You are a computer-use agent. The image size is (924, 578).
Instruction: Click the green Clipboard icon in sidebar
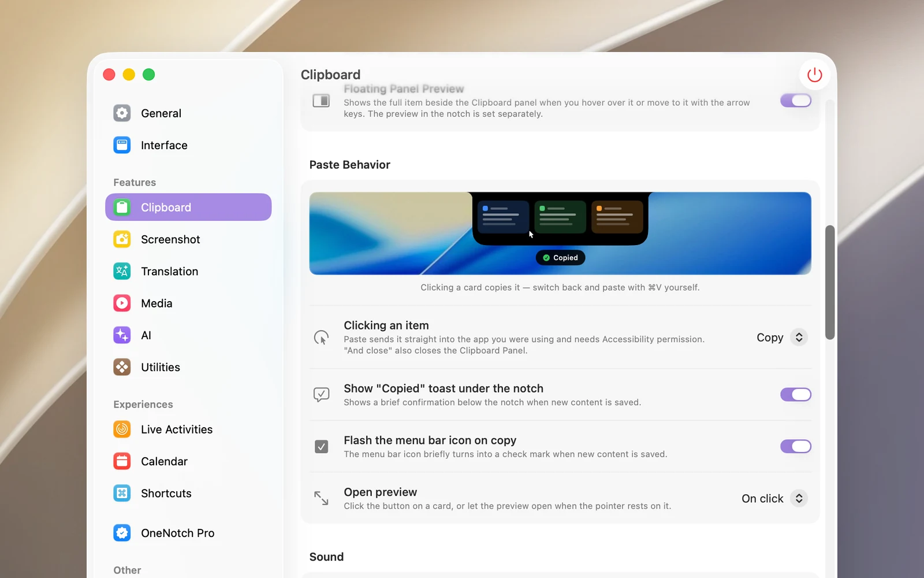122,207
